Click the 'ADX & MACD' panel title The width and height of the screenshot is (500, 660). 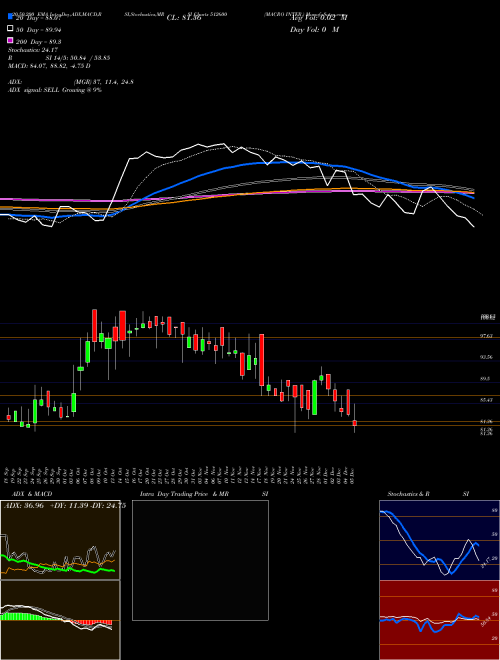(32, 494)
